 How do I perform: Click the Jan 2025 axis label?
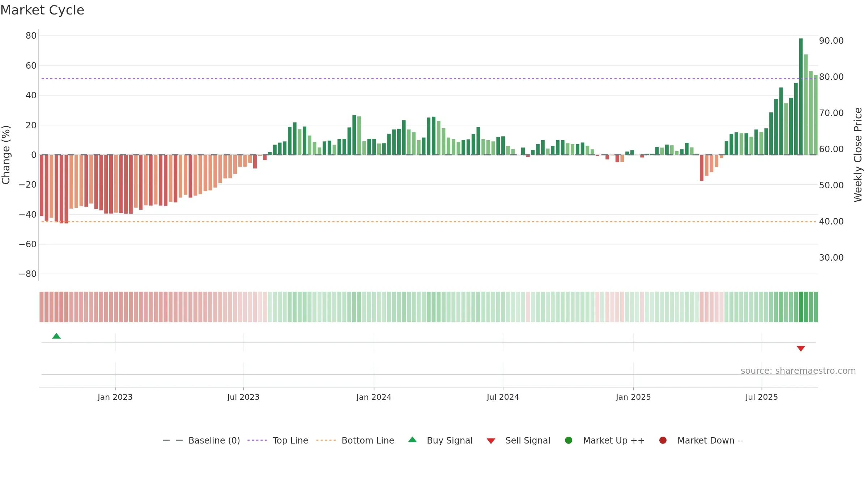[633, 397]
